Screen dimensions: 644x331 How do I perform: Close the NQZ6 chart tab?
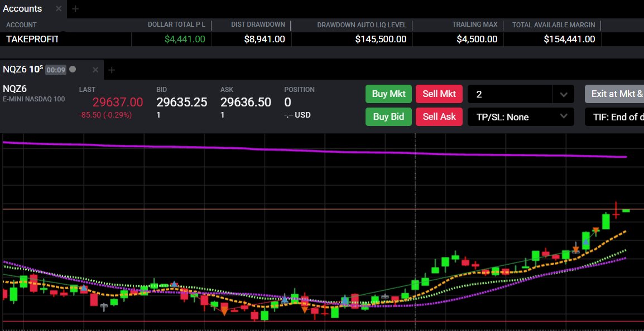coord(95,70)
